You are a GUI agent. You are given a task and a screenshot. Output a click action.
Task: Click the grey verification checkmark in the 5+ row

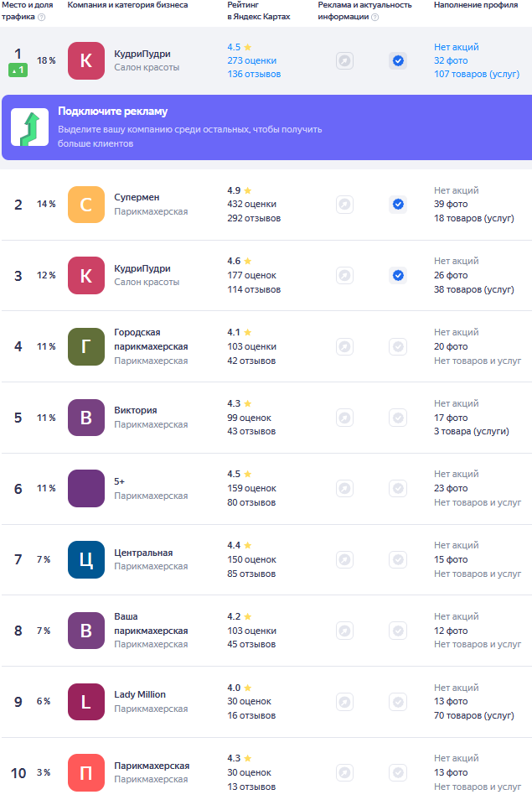[x=398, y=488]
